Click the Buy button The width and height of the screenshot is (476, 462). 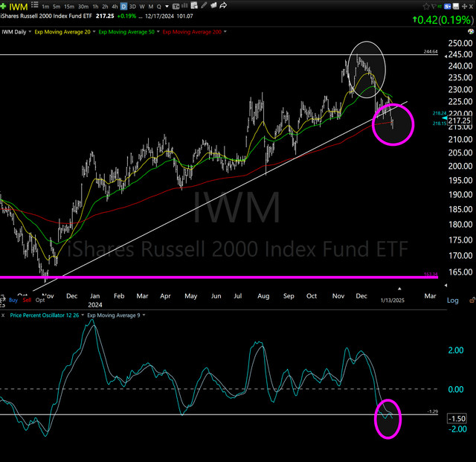13,300
